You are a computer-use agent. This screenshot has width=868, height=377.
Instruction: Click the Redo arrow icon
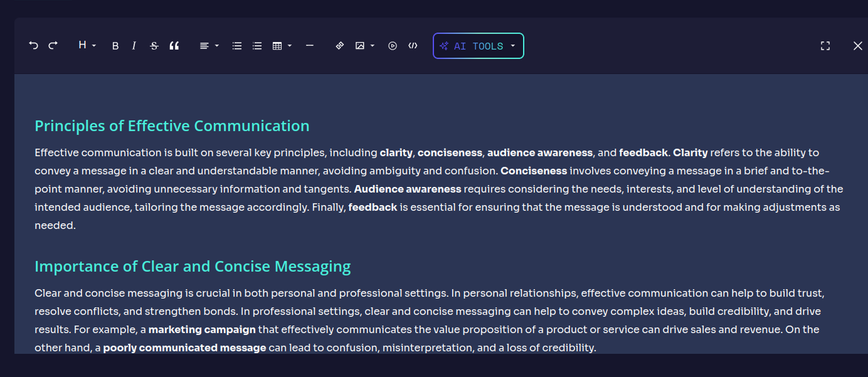[x=53, y=46]
